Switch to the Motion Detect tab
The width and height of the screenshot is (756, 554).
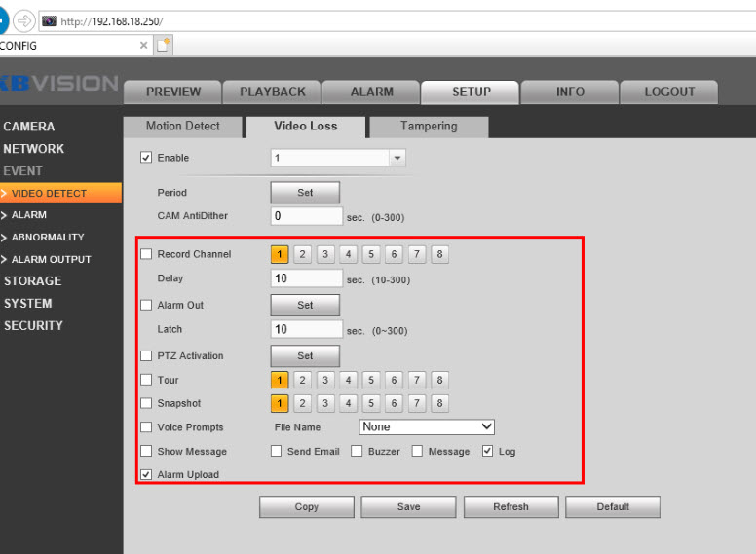pos(182,127)
